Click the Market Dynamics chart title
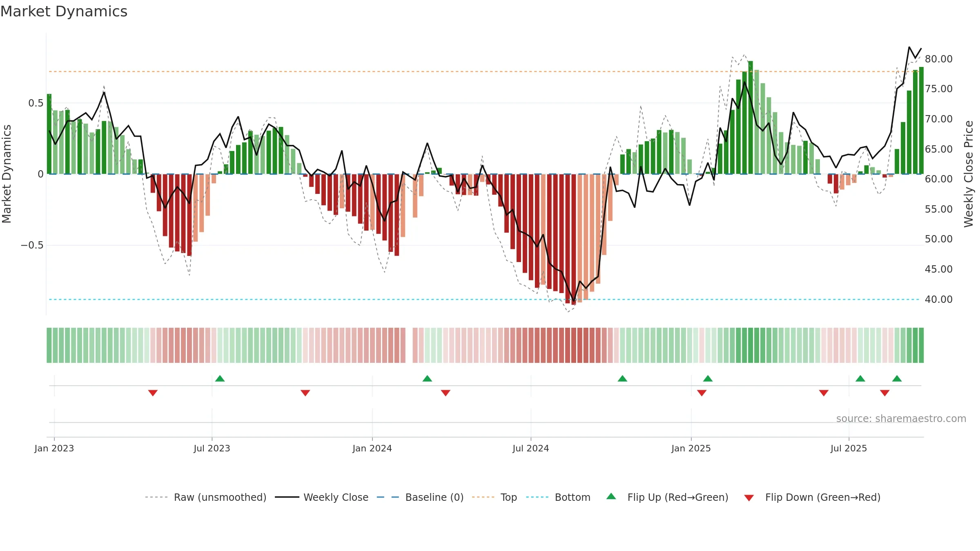980x551 pixels. (64, 11)
